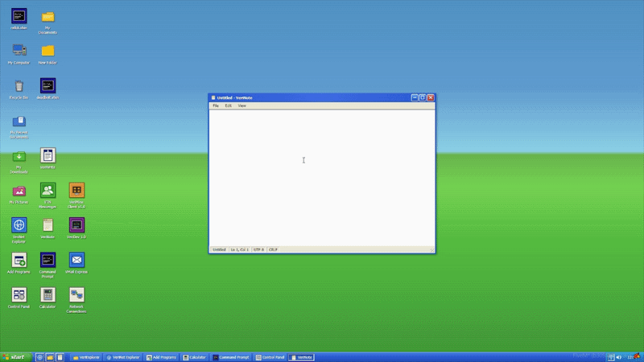The height and width of the screenshot is (362, 644).
Task: Open the File menu in VertNote
Action: coord(216,106)
